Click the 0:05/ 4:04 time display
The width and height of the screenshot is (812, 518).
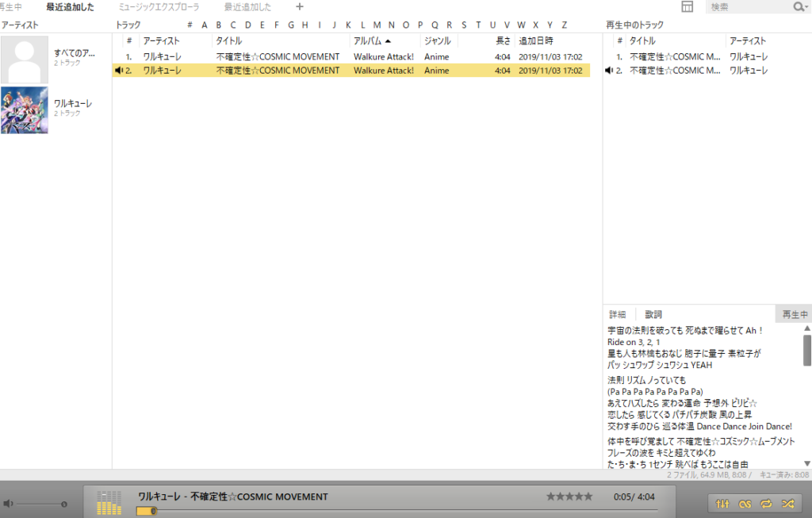tap(634, 497)
